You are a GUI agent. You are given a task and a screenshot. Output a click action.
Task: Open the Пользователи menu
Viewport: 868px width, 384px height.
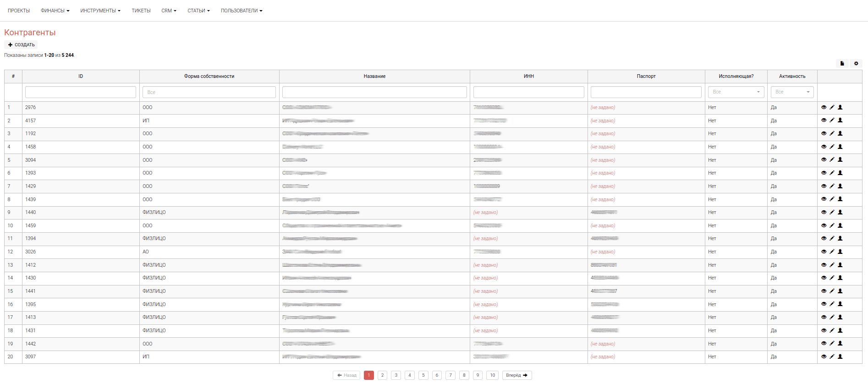242,11
